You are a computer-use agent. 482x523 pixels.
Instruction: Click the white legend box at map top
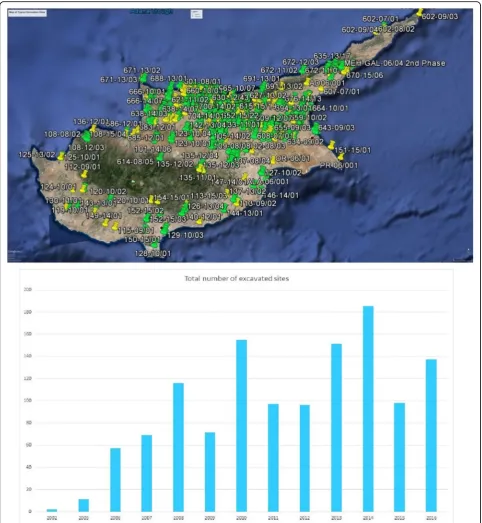click(196, 14)
